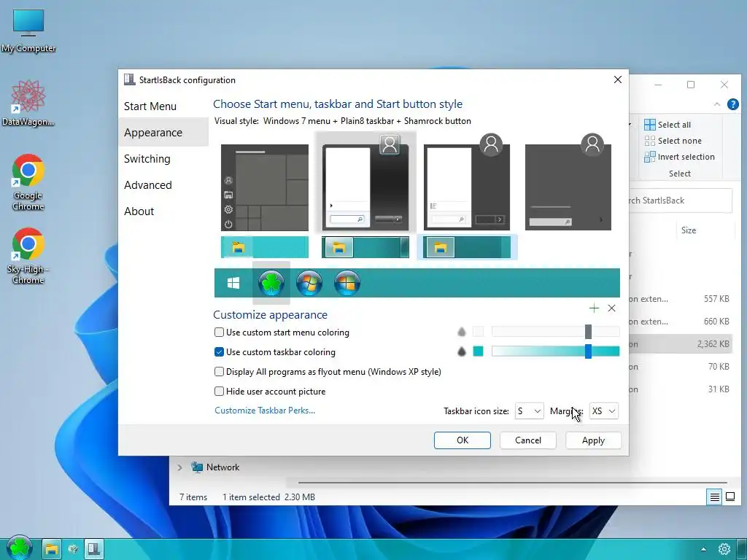Click the start menu color swatch
The height and width of the screenshot is (560, 747).
point(478,332)
